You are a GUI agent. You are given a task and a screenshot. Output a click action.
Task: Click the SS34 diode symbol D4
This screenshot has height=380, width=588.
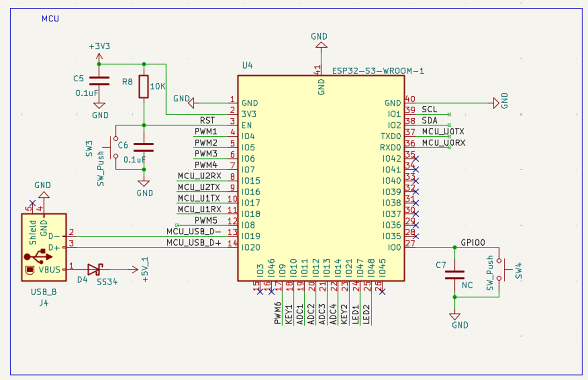pyautogui.click(x=94, y=270)
